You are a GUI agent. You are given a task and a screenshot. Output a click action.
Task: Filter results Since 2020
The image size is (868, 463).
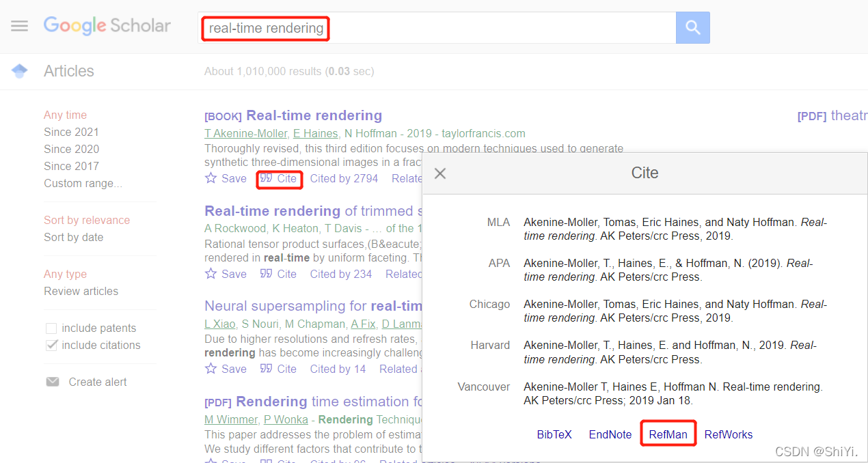tap(71, 149)
